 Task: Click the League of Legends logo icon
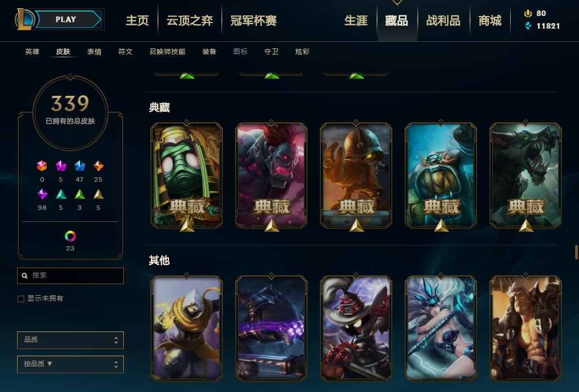[x=25, y=19]
